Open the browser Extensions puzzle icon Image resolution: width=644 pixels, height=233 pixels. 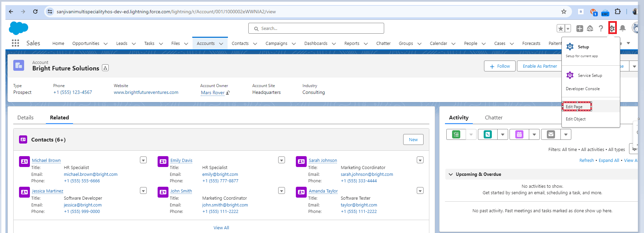pos(618,12)
